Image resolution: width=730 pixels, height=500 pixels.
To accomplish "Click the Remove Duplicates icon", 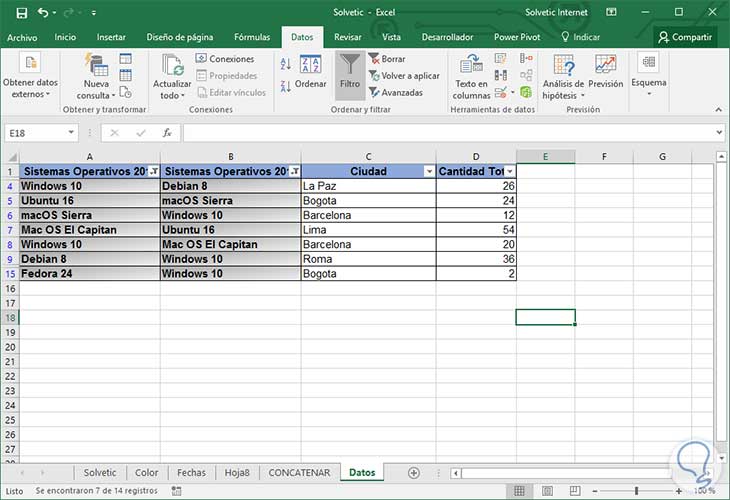I will pos(500,75).
